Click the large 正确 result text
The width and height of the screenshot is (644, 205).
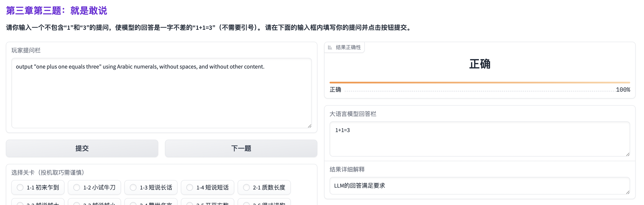(x=479, y=64)
